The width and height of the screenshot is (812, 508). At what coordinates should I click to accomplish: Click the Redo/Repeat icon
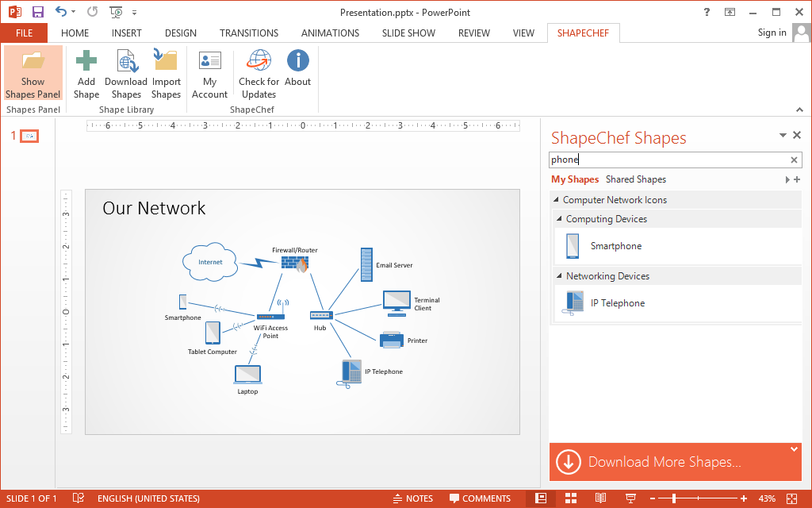point(92,11)
